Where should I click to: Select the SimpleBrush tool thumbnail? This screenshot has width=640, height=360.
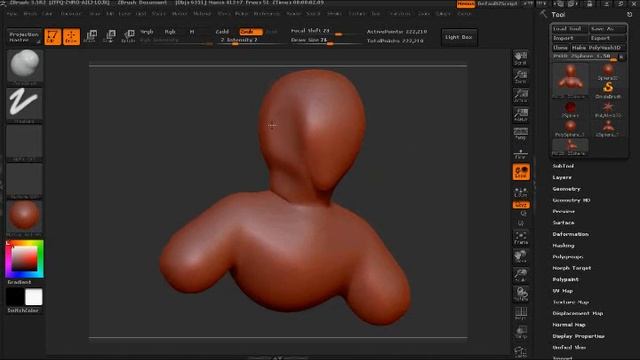608,90
